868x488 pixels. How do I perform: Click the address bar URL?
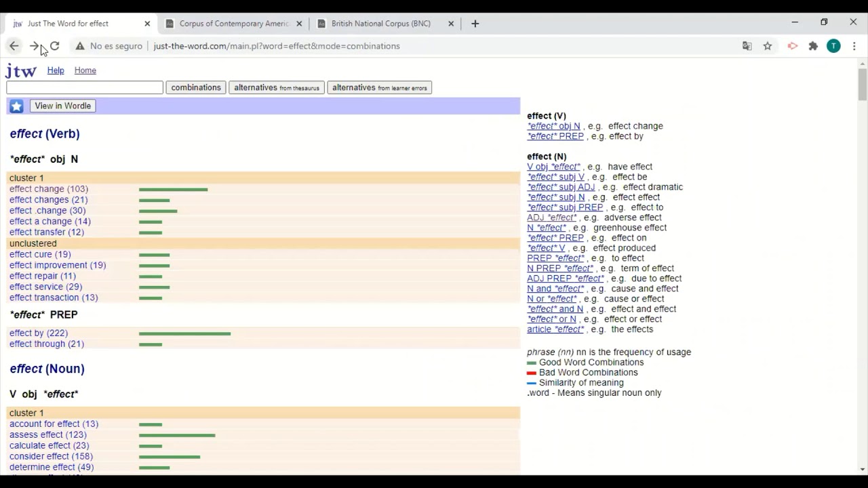(277, 46)
